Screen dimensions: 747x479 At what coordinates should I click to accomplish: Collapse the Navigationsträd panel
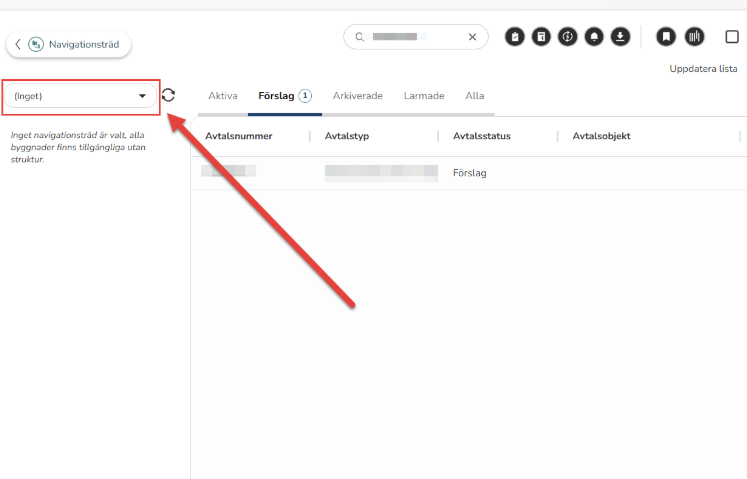(69, 44)
